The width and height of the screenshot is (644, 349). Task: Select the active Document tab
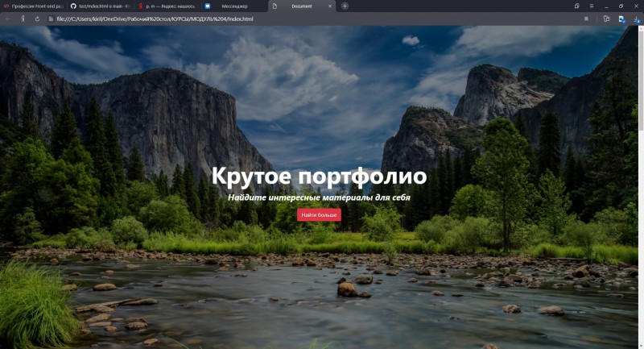(x=302, y=6)
